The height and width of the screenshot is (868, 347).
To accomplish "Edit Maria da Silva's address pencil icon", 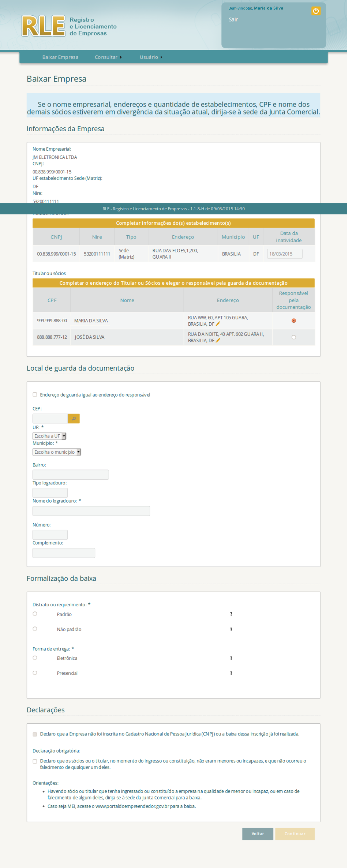I will pyautogui.click(x=218, y=324).
